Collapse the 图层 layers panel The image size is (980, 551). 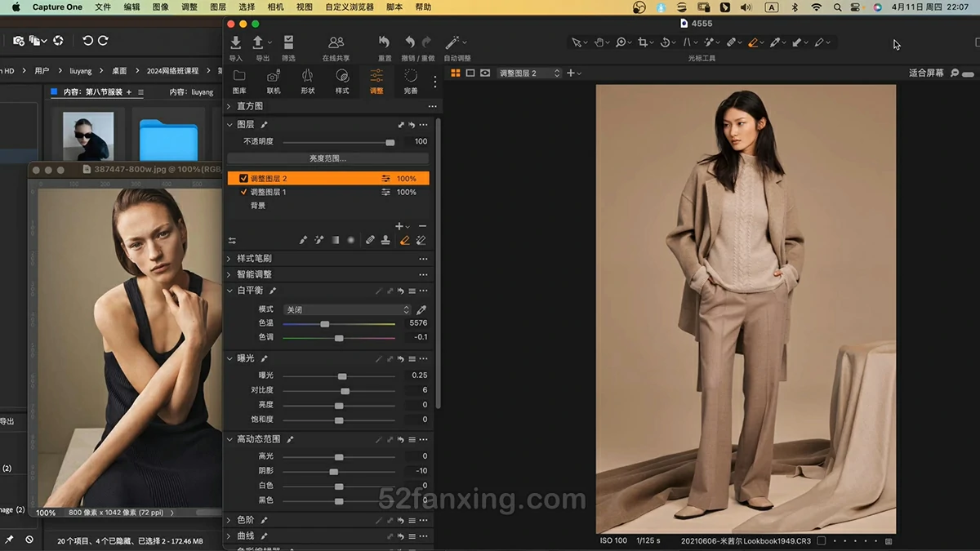229,125
